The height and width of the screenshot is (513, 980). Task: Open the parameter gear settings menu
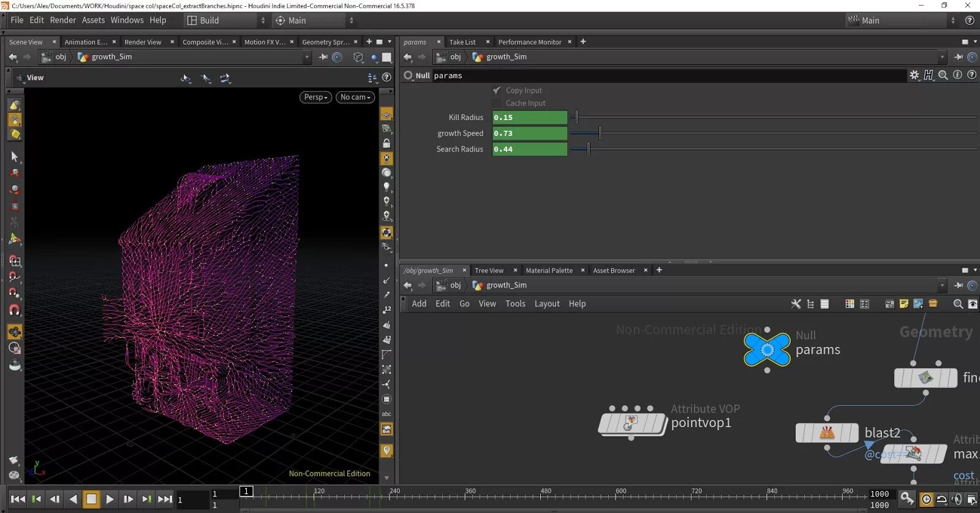pyautogui.click(x=914, y=75)
